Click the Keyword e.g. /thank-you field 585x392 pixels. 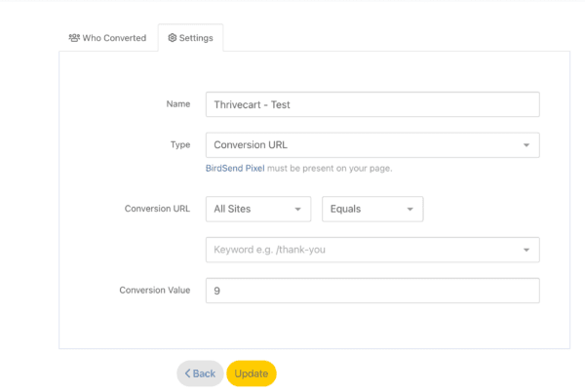coord(361,250)
